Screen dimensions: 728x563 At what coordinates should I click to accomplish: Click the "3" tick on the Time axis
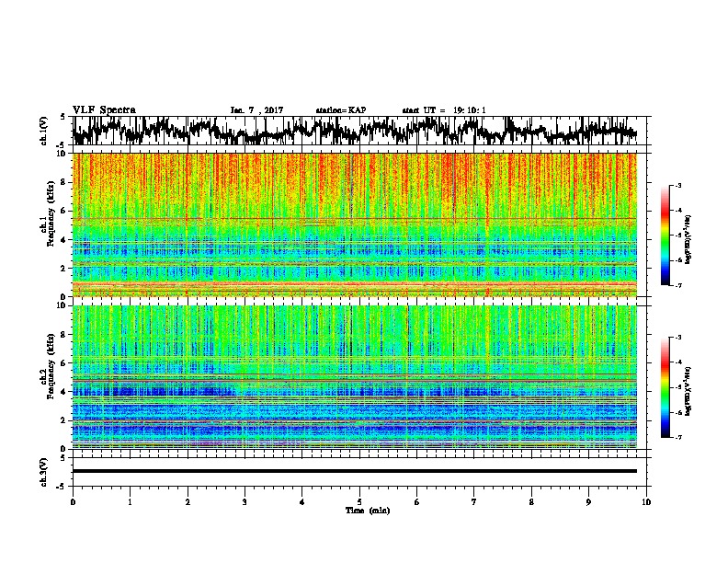(x=245, y=502)
